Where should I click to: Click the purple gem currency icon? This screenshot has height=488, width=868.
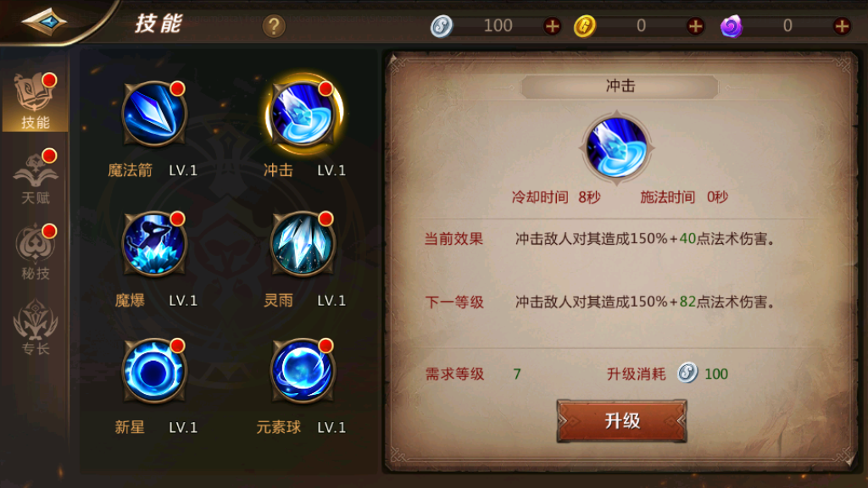click(x=732, y=26)
